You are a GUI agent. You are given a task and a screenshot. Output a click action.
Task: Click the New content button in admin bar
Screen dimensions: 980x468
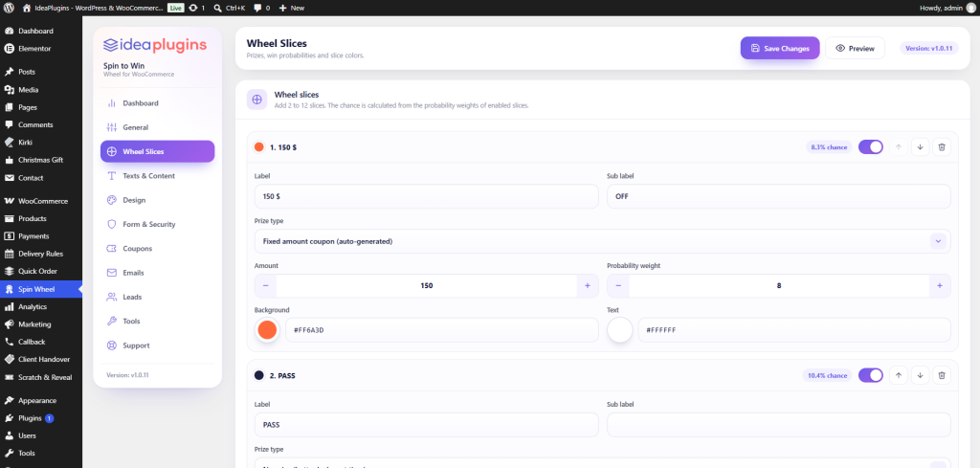[292, 8]
